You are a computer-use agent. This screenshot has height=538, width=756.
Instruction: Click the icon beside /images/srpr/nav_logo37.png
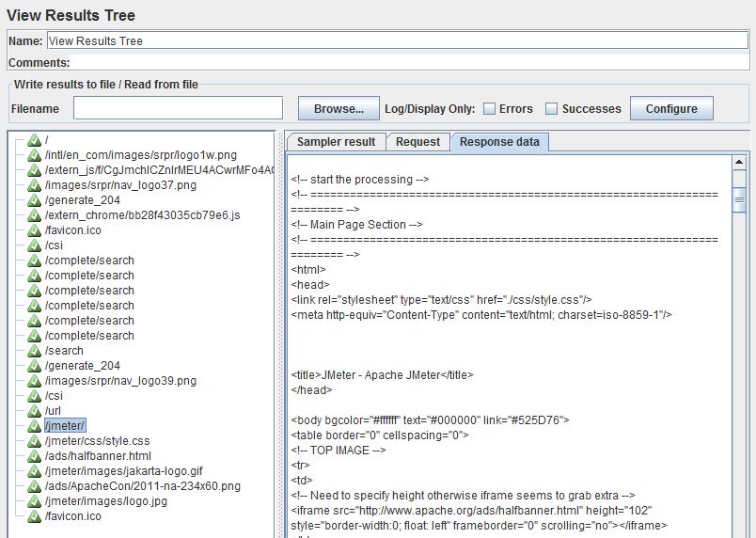pyautogui.click(x=35, y=185)
